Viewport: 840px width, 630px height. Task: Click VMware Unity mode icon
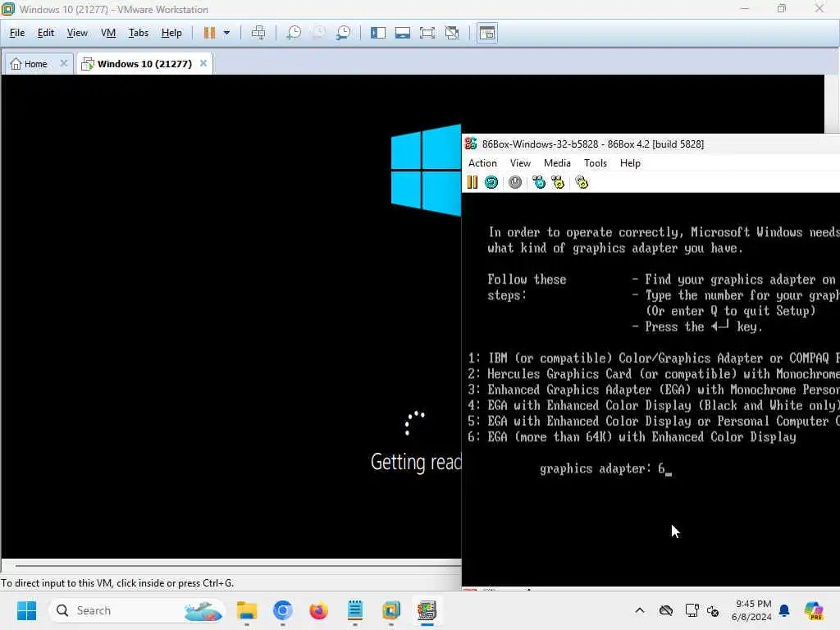click(452, 33)
